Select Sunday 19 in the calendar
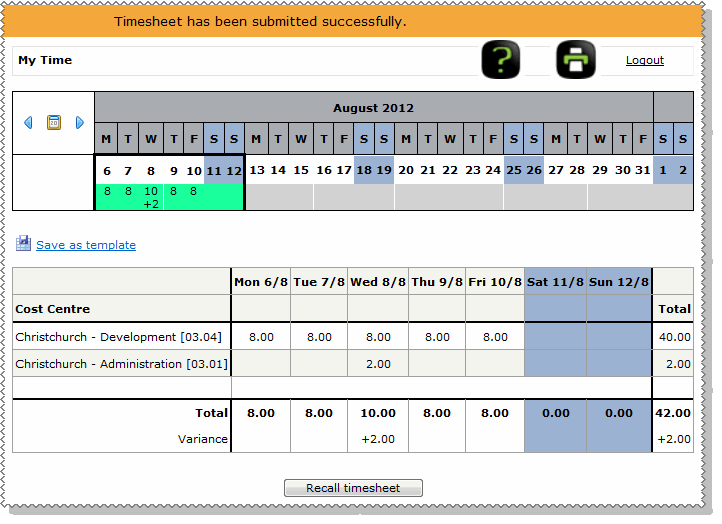This screenshot has height=524, width=722. click(x=384, y=170)
